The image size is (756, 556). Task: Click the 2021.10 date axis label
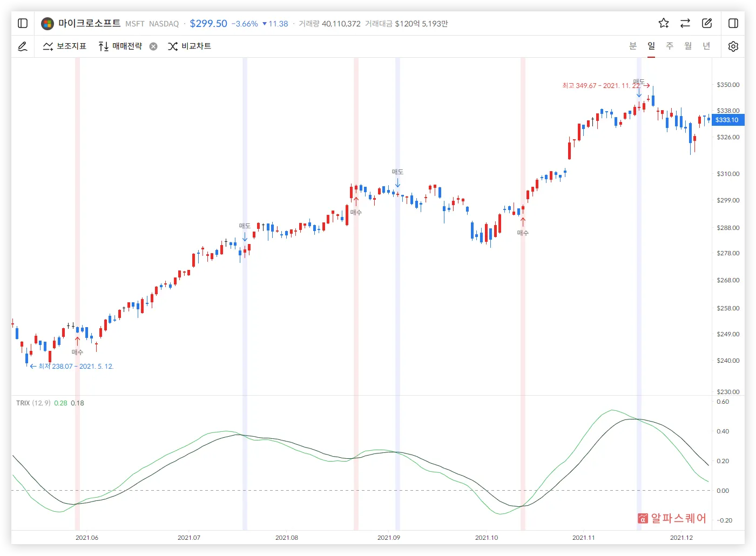[x=487, y=538]
